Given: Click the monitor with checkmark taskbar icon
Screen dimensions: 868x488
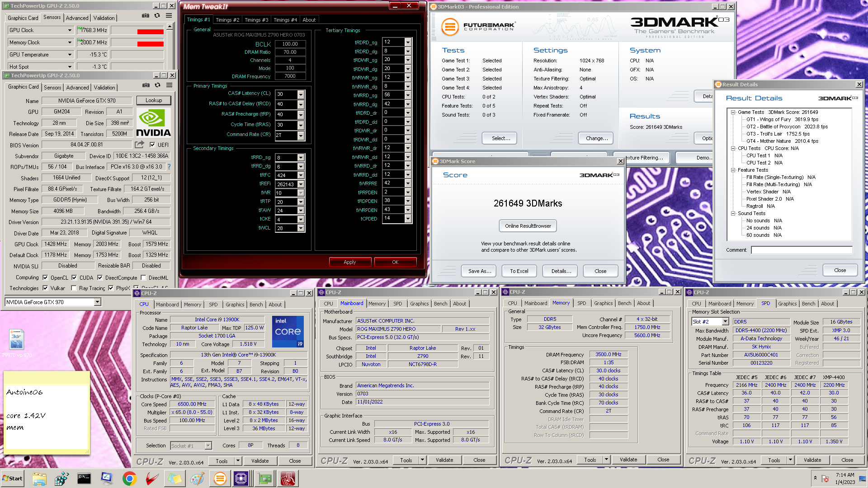Looking at the screenshot, I should 107,479.
